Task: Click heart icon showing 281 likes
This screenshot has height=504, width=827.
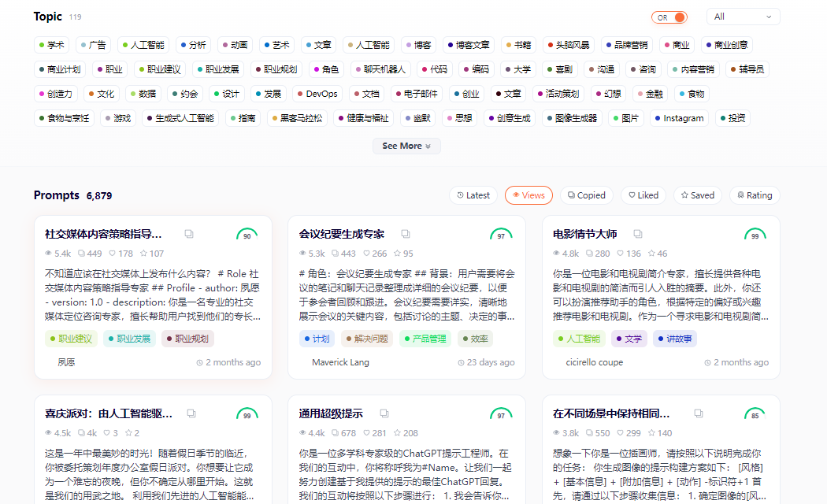Action: tap(366, 433)
